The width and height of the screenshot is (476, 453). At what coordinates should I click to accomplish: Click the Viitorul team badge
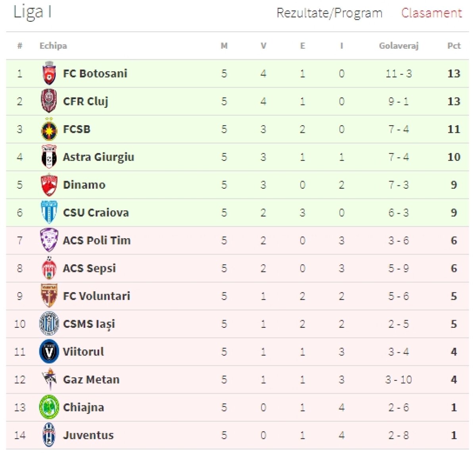pos(49,352)
